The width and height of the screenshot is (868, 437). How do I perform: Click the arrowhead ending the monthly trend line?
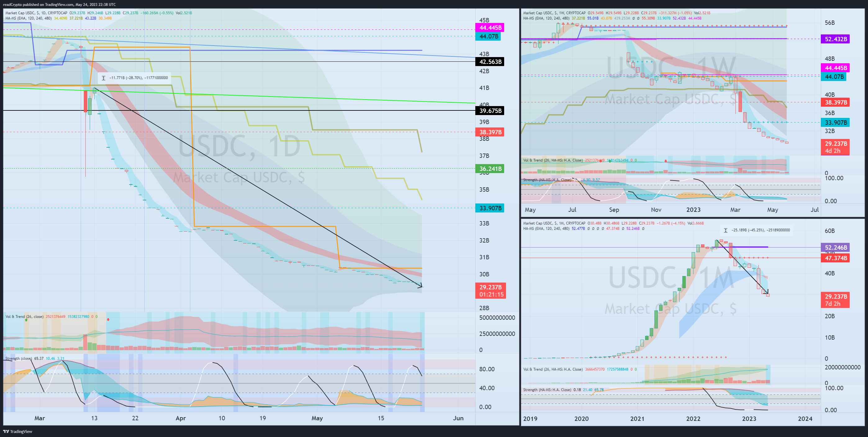766,291
